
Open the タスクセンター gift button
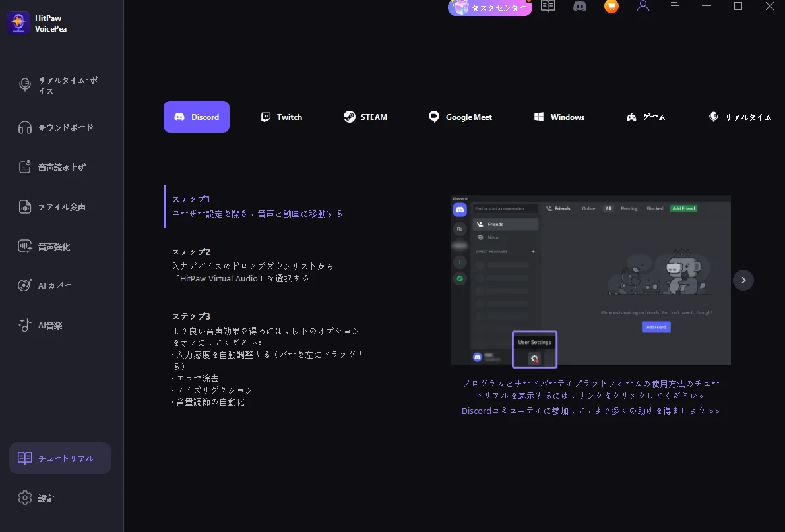489,7
